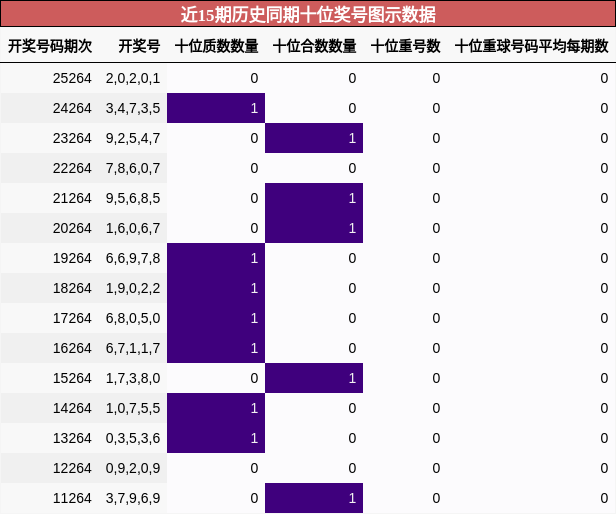Click average-per-period value in row 17264
The height and width of the screenshot is (514, 616).
coord(604,318)
